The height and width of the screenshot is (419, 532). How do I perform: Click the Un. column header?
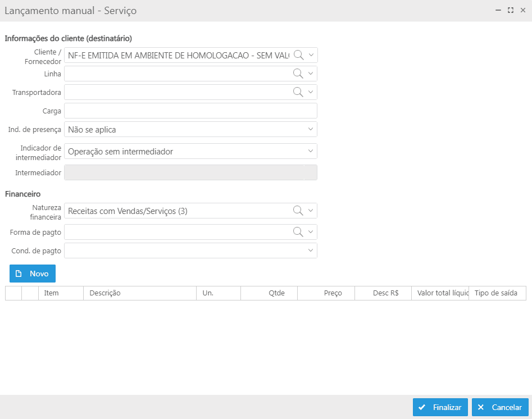(219, 293)
